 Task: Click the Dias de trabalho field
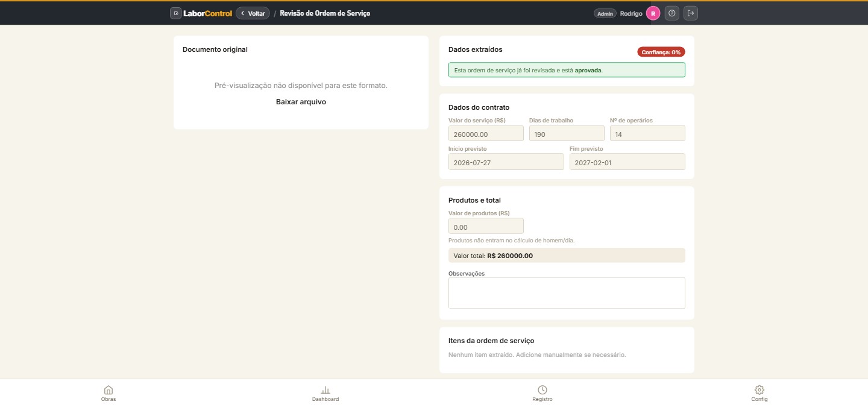coord(567,133)
